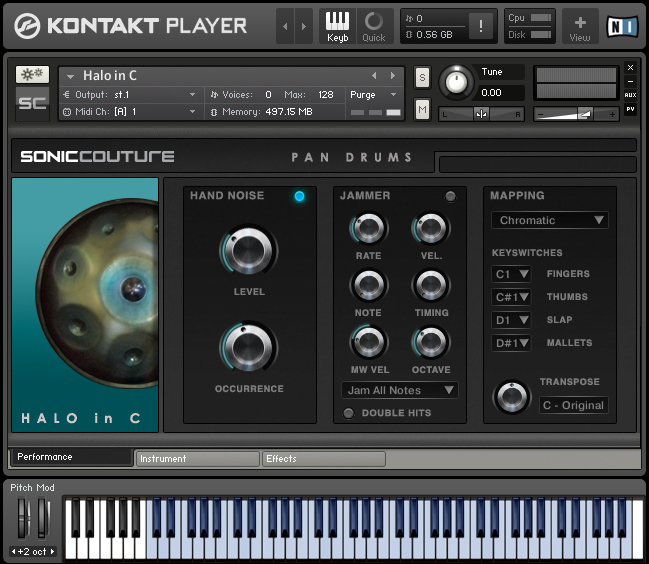
Task: Click the TRANSPOSE knob
Action: (x=512, y=397)
